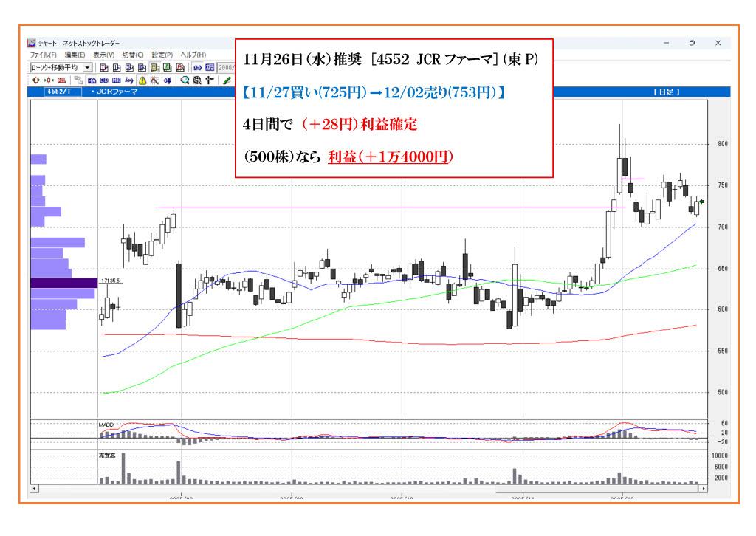Click the dark purple volume profile bar
Viewport: 756px width, 536px height.
[x=63, y=283]
